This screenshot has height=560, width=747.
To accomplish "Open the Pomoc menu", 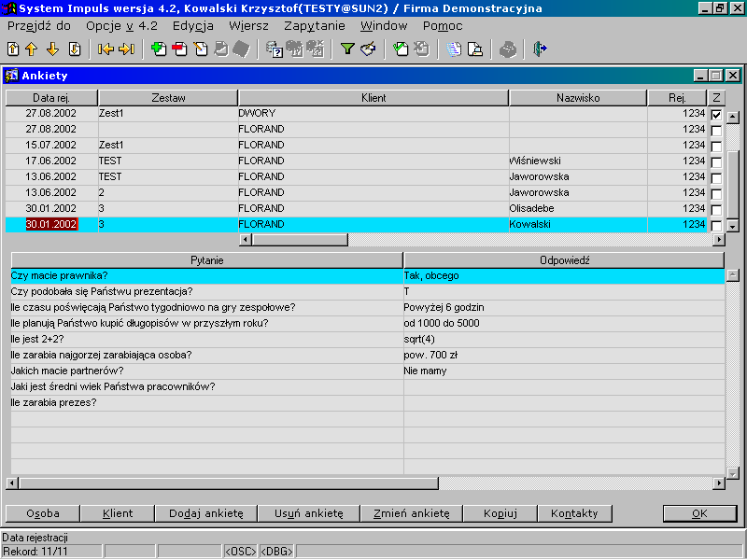I will click(443, 26).
